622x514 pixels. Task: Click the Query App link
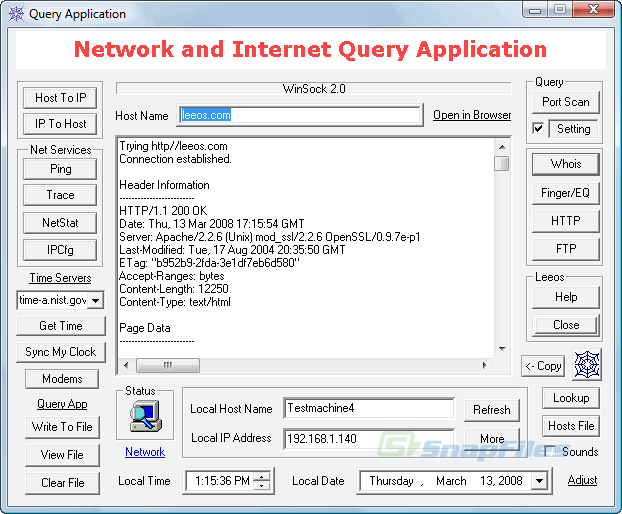point(62,404)
